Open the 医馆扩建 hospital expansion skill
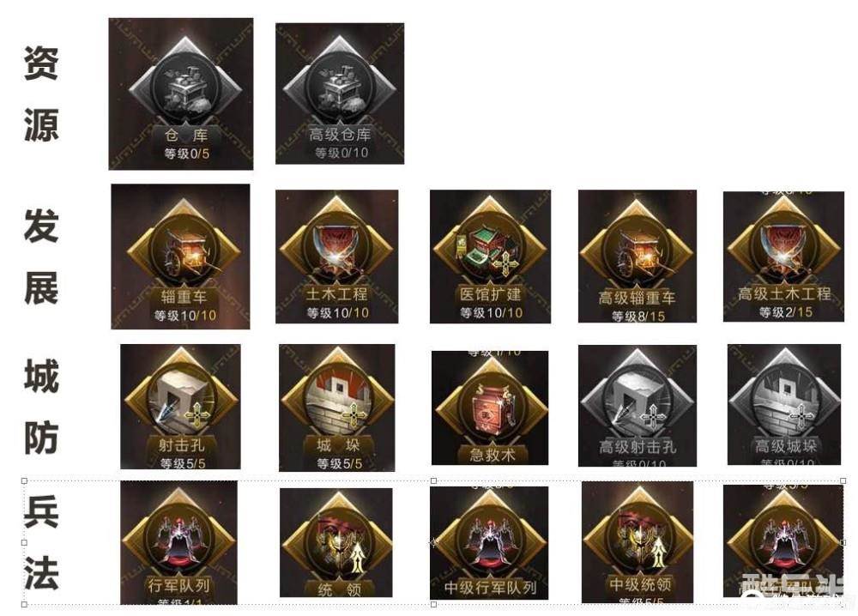The image size is (858, 616). 490,257
